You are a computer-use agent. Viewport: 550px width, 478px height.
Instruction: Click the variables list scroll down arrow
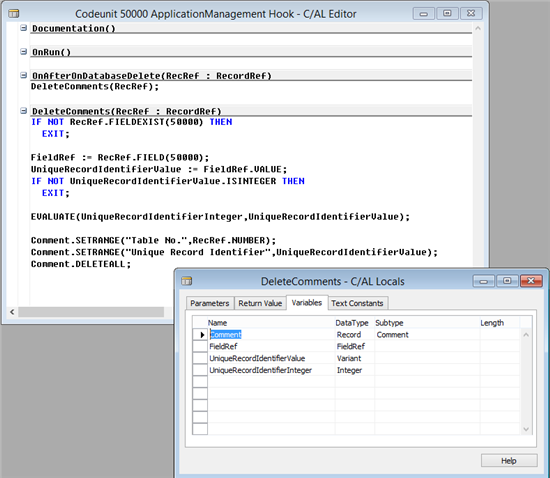pos(526,429)
